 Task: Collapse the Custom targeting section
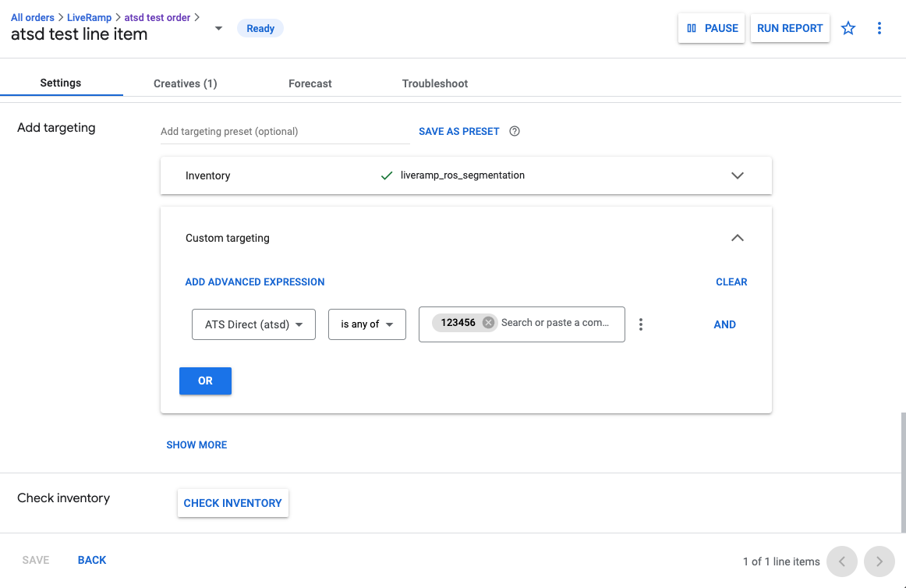(737, 238)
